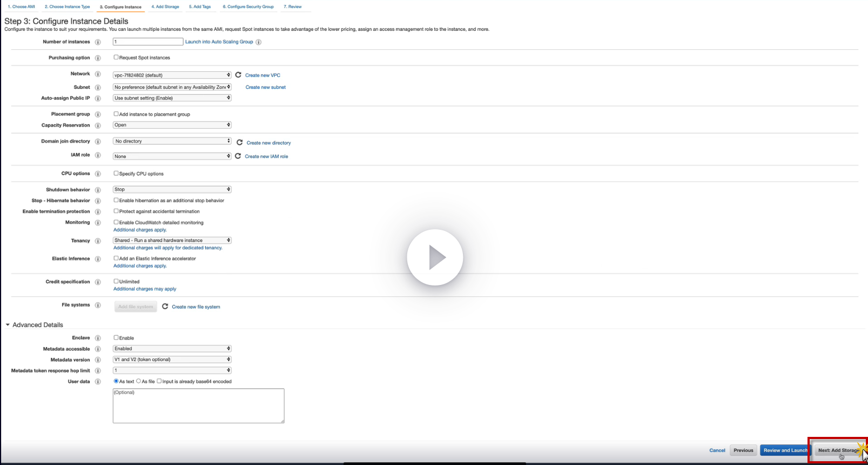Show info icon beside Network label

(98, 74)
